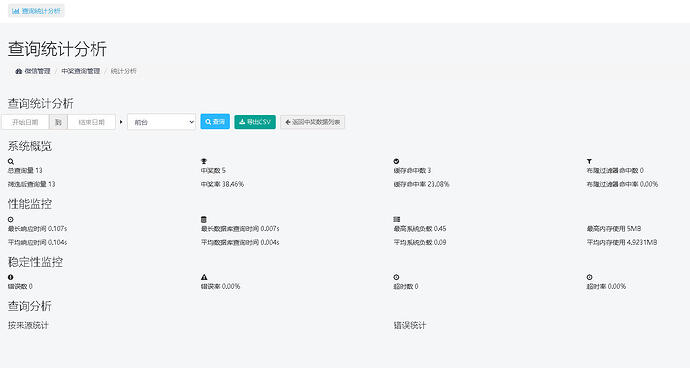Select the text 布隆过滤器命中数 0
The width and height of the screenshot is (690, 368).
[615, 170]
